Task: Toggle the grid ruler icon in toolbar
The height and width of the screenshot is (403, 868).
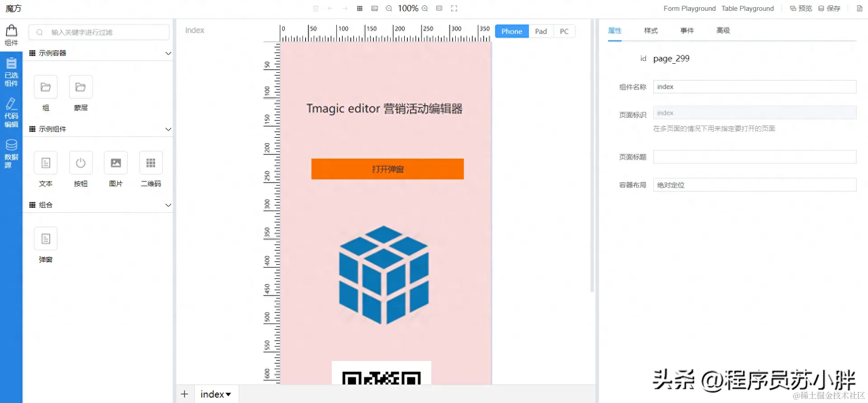Action: pyautogui.click(x=360, y=8)
